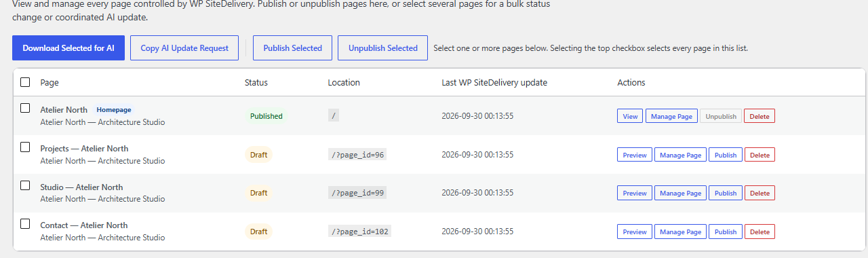Preview the Studio — Atelier North page
Image resolution: width=868 pixels, height=258 pixels.
point(635,193)
